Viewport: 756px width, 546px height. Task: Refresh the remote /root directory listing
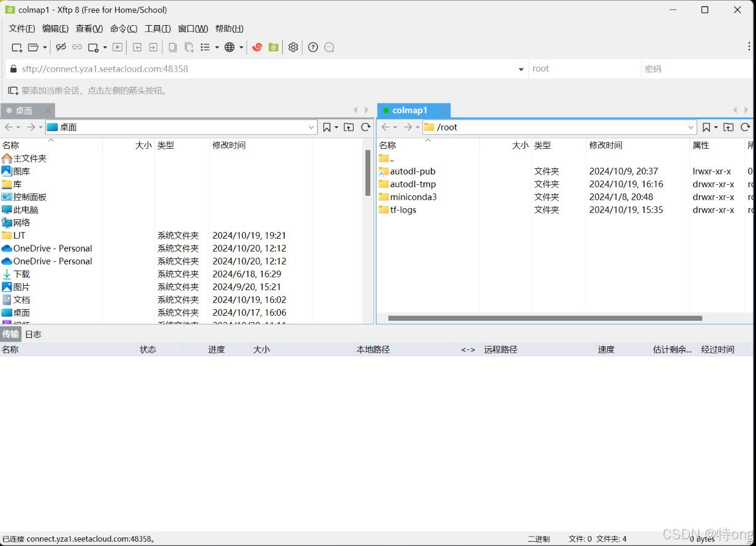[746, 127]
